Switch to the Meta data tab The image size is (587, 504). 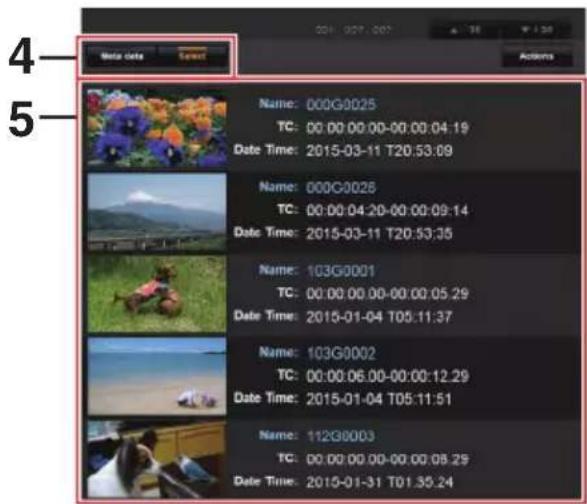pyautogui.click(x=122, y=57)
